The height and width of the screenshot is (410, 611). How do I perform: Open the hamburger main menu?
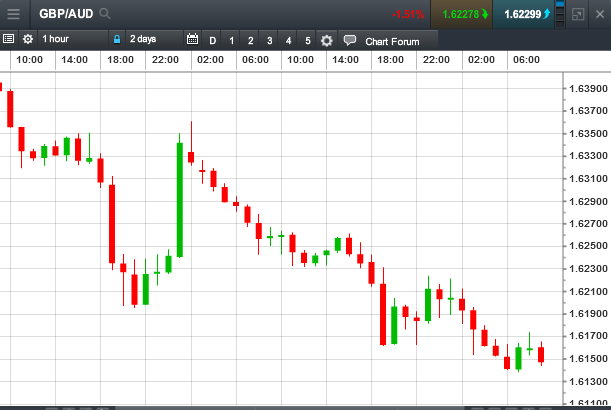click(x=14, y=14)
